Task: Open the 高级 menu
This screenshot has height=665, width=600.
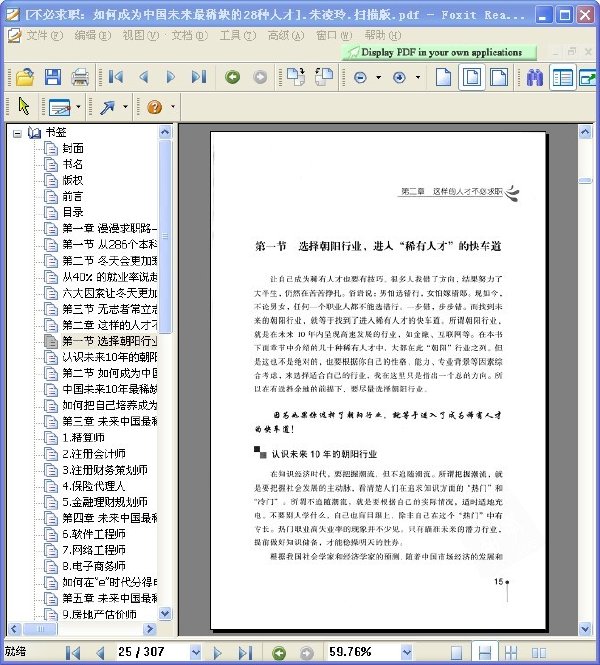Action: point(286,35)
